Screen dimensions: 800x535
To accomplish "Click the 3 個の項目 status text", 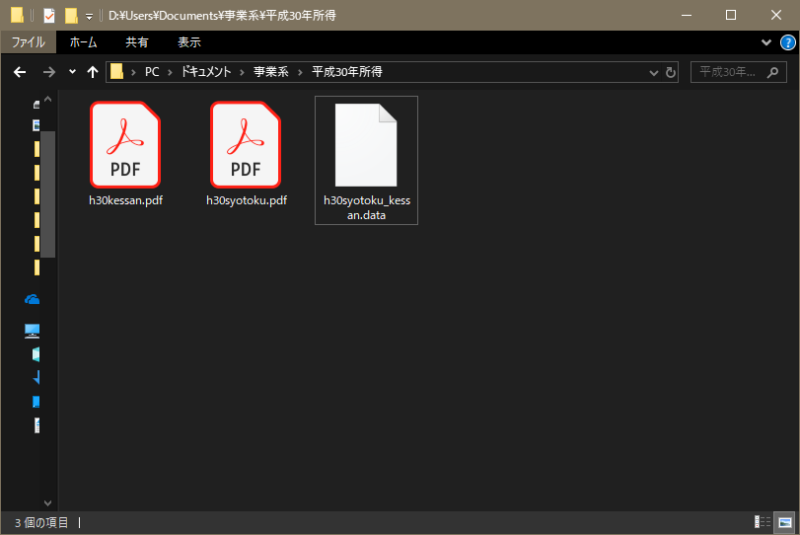I will [41, 523].
